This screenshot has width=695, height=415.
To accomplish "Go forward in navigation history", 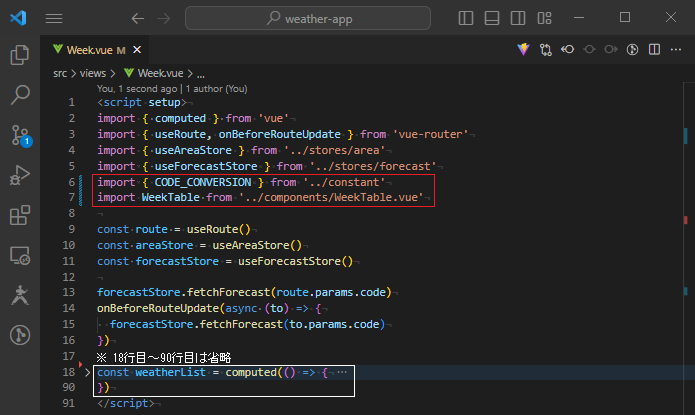I will (164, 18).
